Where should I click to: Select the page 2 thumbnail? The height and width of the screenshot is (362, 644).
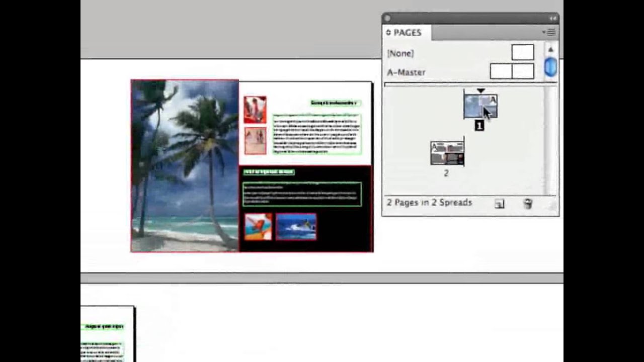click(447, 153)
